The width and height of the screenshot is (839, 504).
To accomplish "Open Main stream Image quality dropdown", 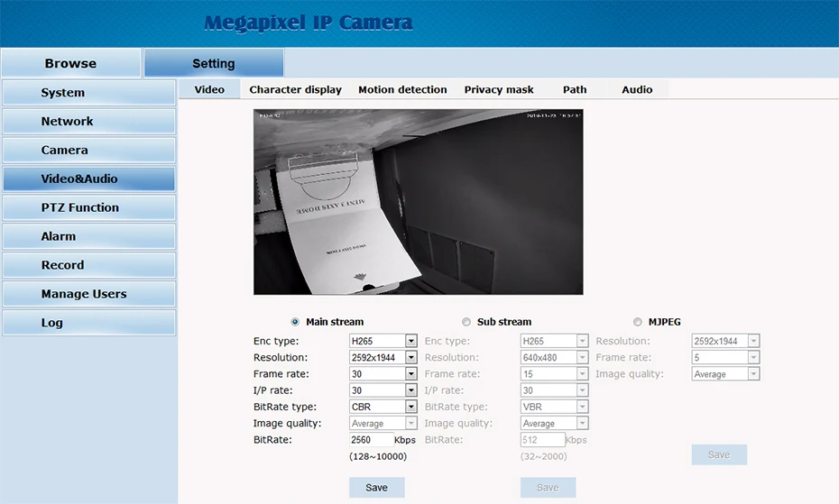I will (383, 423).
